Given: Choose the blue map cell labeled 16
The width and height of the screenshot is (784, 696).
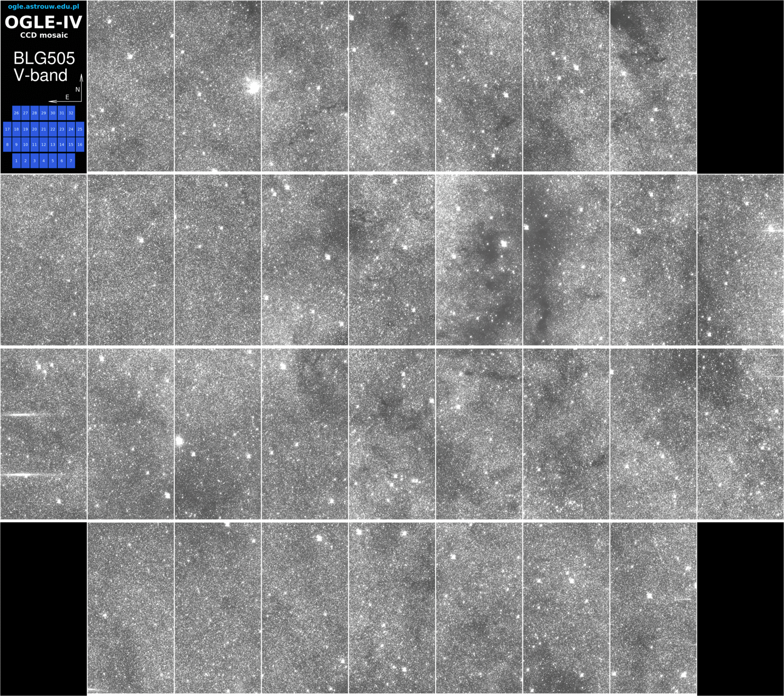Looking at the screenshot, I should 80,144.
